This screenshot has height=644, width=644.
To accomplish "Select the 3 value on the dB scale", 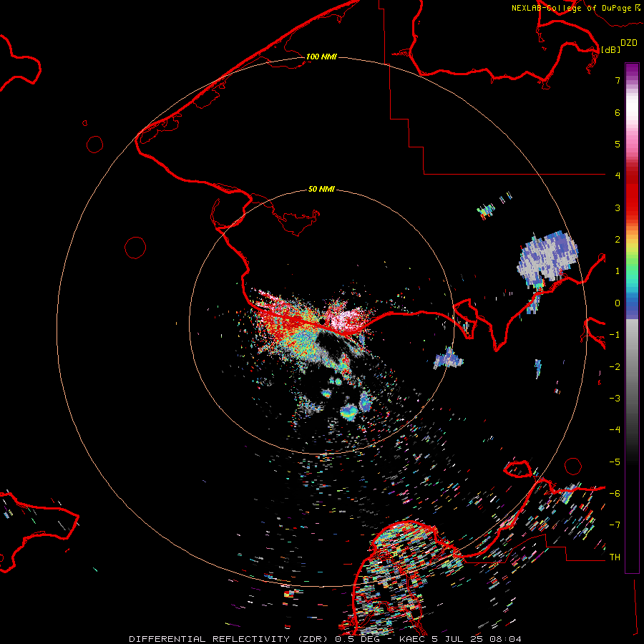I will click(618, 208).
